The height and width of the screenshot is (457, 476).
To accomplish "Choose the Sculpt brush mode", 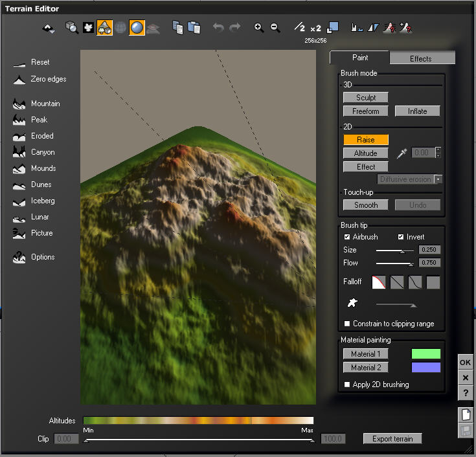I will pyautogui.click(x=365, y=97).
